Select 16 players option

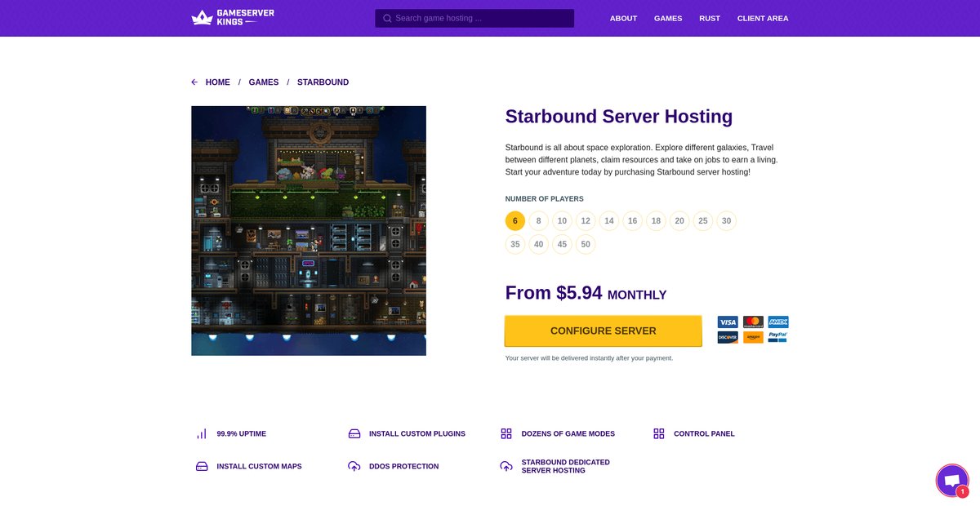(x=633, y=220)
